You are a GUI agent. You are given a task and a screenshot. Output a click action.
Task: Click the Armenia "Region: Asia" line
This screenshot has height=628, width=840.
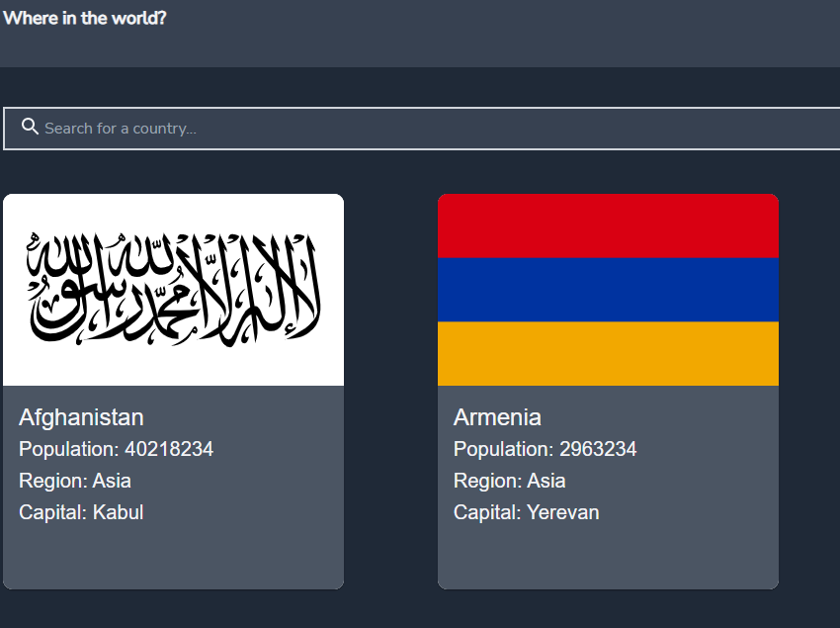click(510, 481)
